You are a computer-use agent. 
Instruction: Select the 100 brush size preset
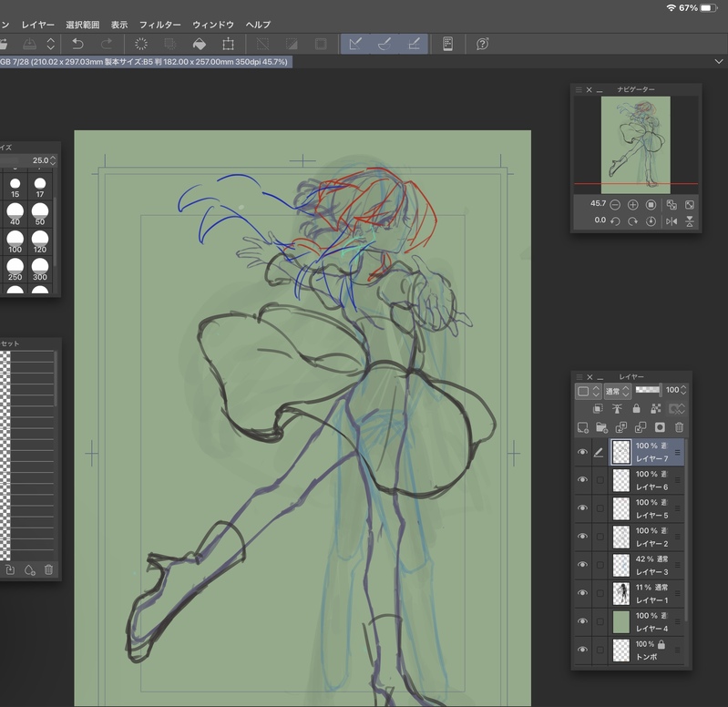click(x=15, y=240)
